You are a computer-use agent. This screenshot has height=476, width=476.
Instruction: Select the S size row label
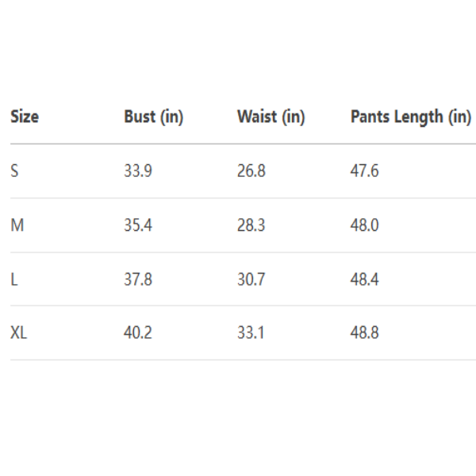(x=14, y=171)
